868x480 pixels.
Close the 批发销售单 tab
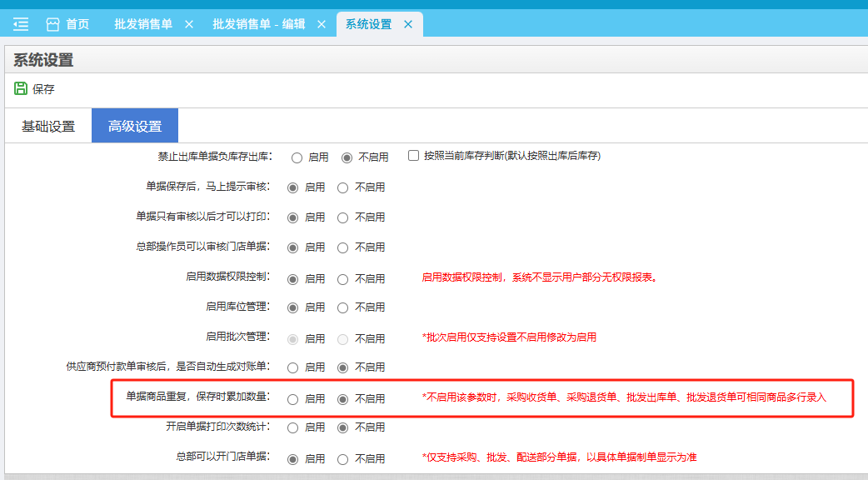(x=189, y=24)
